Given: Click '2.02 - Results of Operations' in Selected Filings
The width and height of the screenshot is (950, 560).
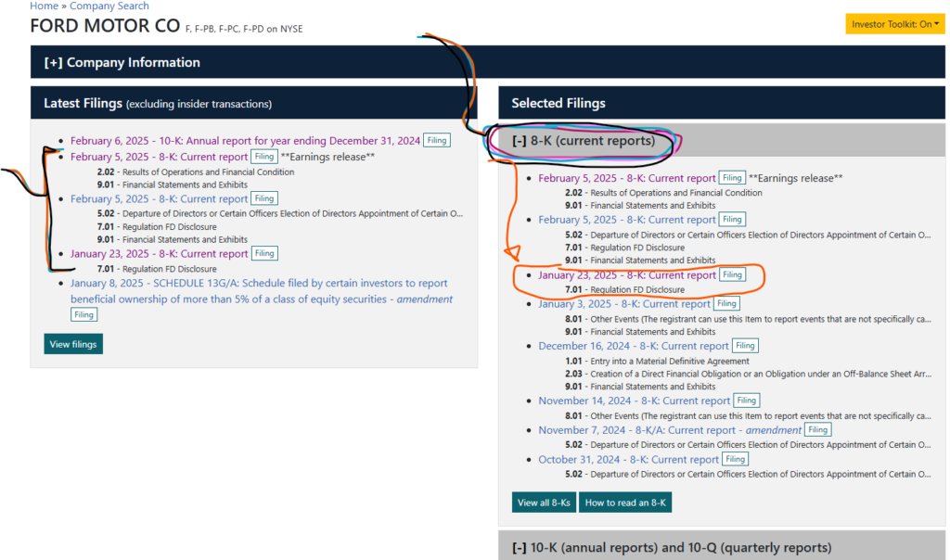Looking at the screenshot, I should point(664,193).
